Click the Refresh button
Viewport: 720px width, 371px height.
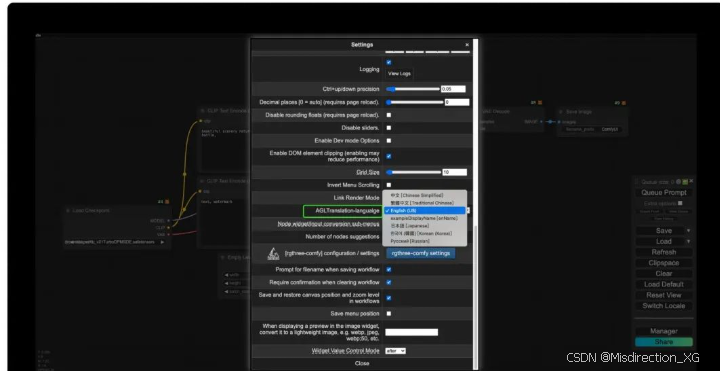(664, 252)
